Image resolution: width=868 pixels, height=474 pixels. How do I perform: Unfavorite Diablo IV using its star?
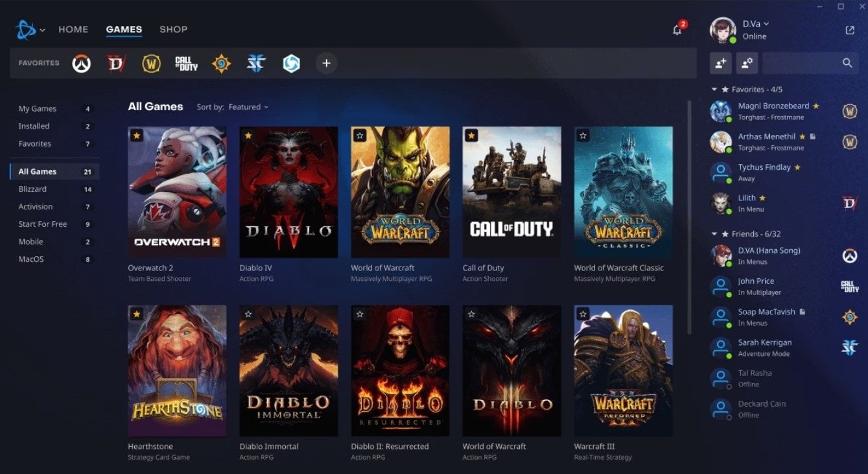point(248,136)
